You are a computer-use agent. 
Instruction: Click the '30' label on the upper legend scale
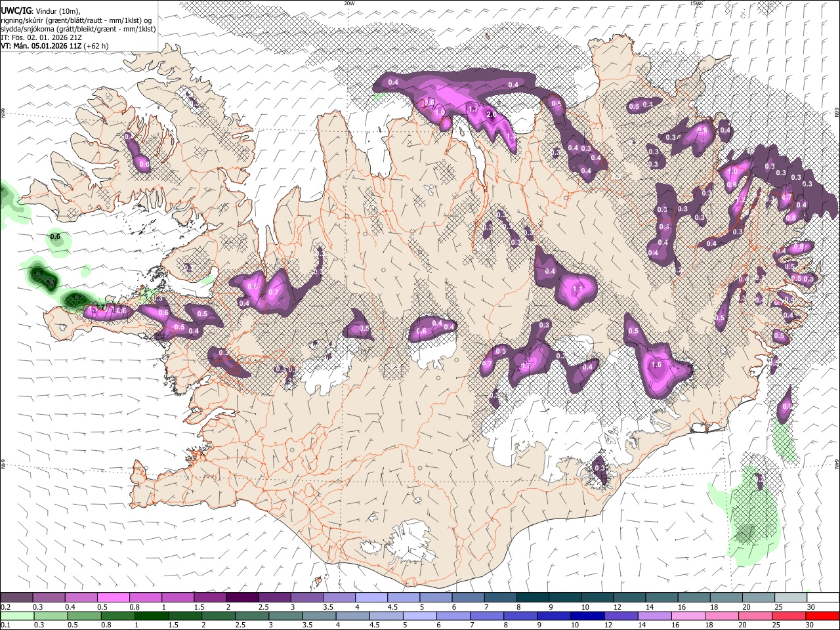coord(810,607)
